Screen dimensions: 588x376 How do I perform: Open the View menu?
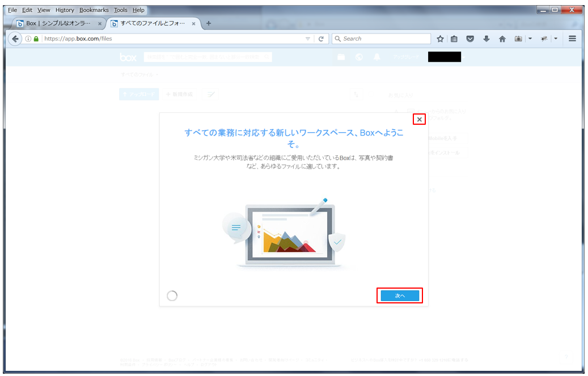pyautogui.click(x=44, y=10)
